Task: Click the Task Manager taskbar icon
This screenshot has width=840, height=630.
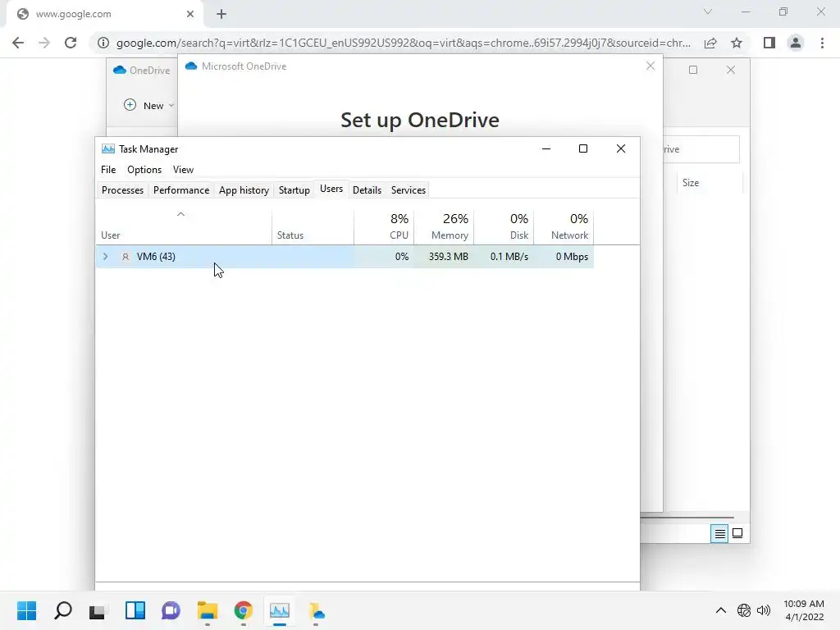Action: click(x=280, y=610)
